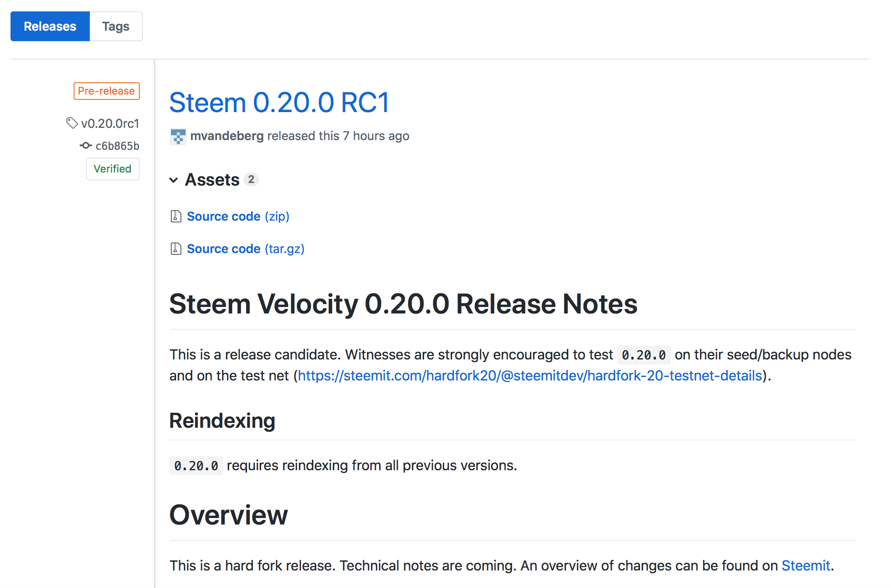Click the Pre-release label
This screenshot has width=891, height=588.
106,91
